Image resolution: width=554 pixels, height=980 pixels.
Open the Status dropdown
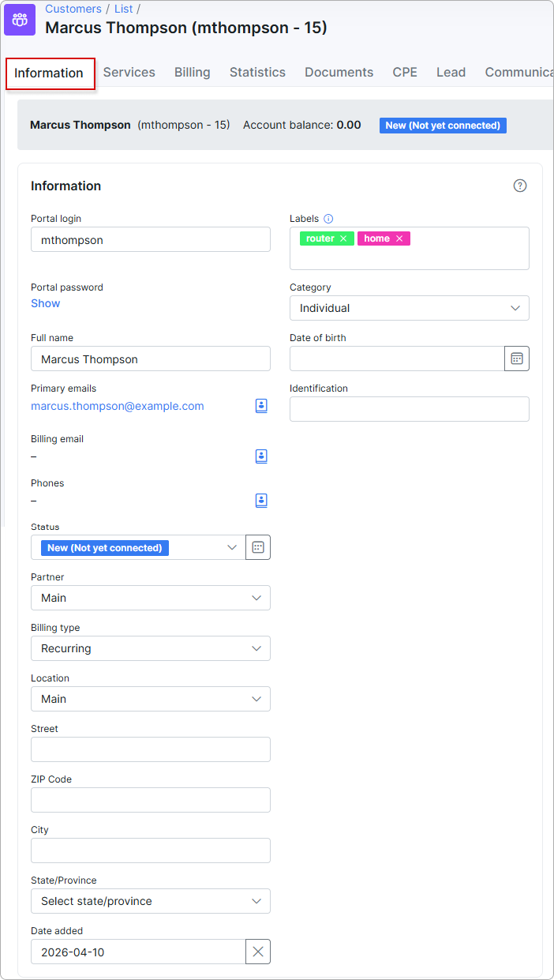[x=138, y=547]
